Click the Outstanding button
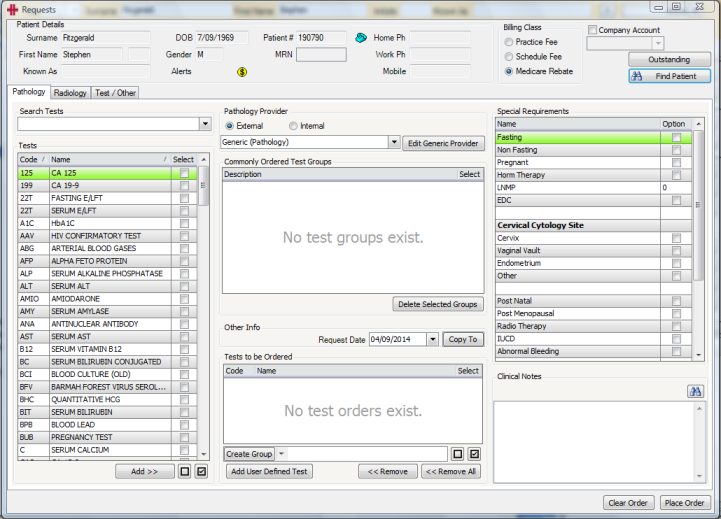Viewport: 721px width, 519px height. [x=669, y=60]
